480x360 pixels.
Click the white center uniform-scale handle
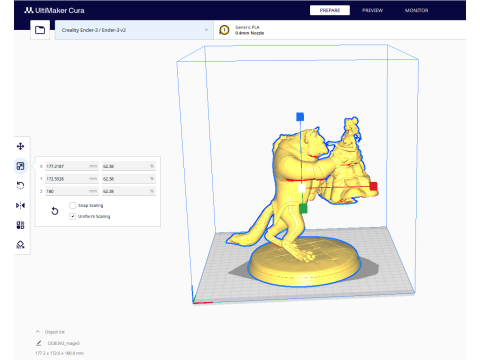[302, 188]
